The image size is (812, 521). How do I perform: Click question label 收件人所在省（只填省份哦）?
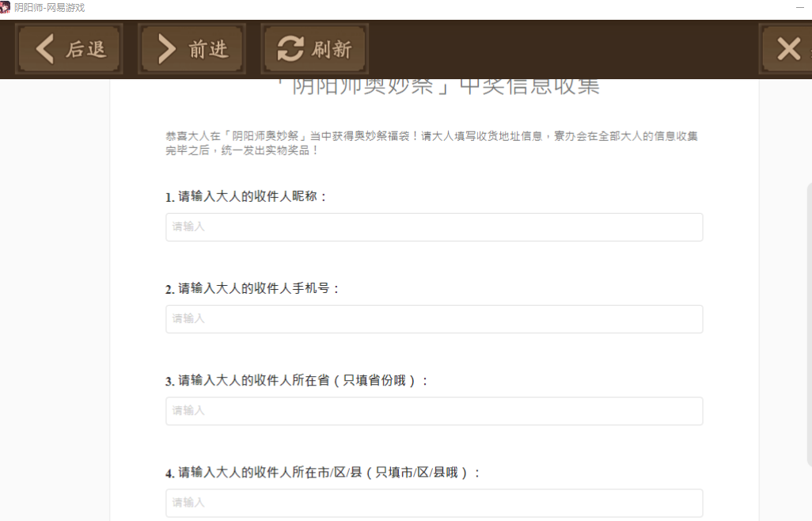click(x=298, y=381)
